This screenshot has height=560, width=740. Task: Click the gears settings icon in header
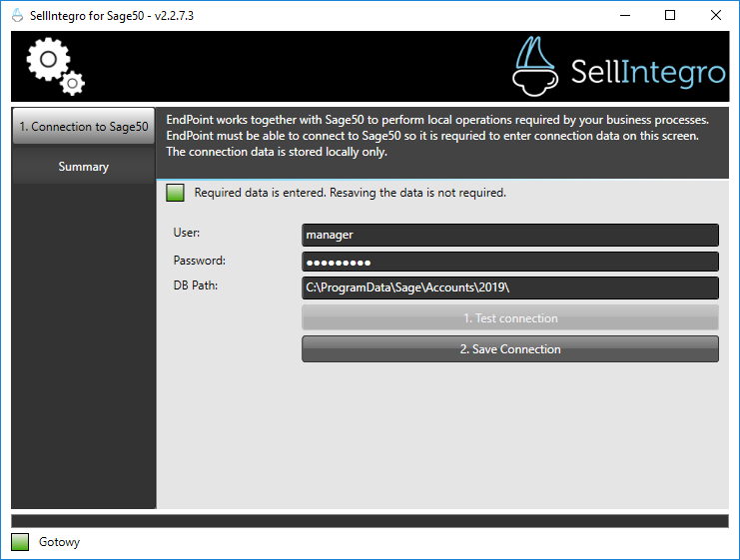(x=55, y=67)
